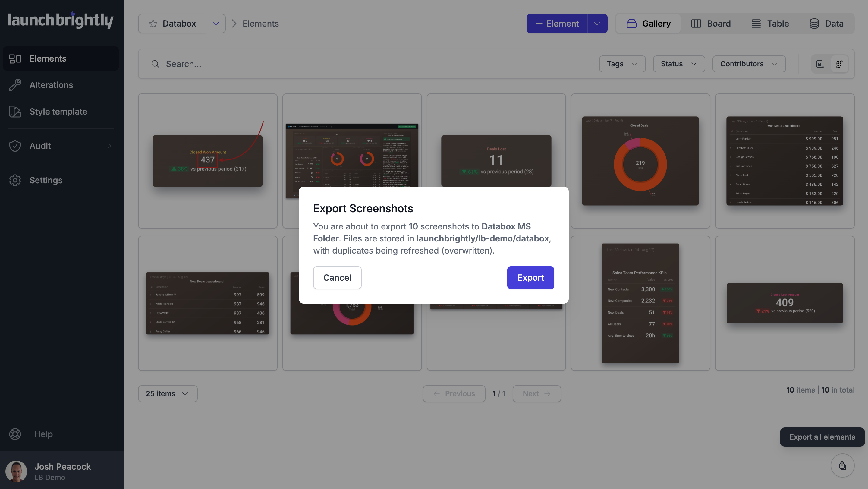Open the Closed Lost Amount 409 thumbnail
This screenshot has height=489, width=868.
point(785,303)
